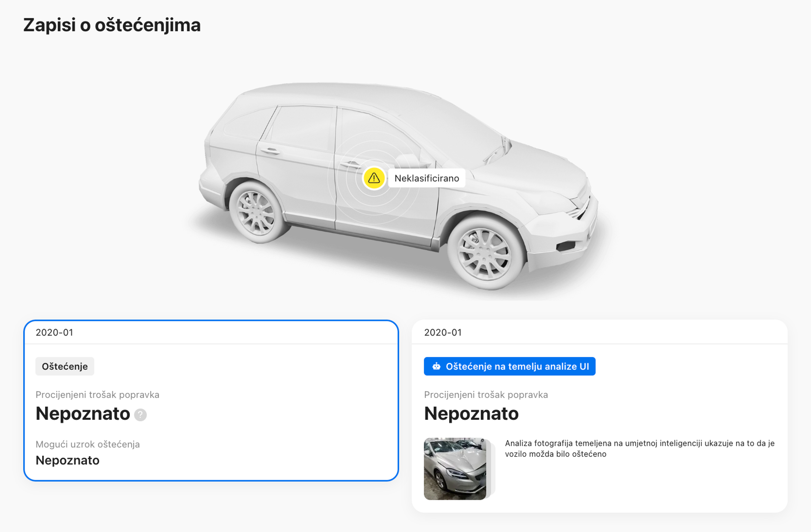Click the gray Oštećenje badge
Image resolution: width=811 pixels, height=532 pixels.
65,366
